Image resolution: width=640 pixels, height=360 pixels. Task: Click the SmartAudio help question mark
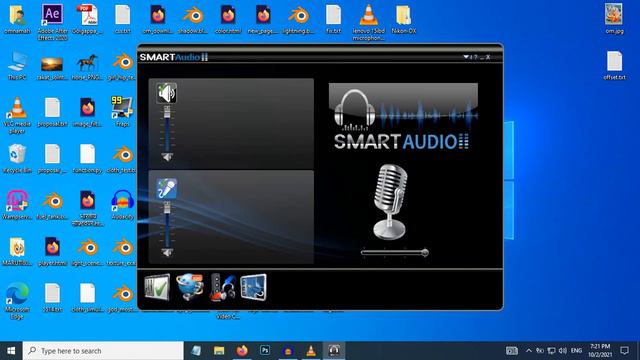click(x=475, y=57)
